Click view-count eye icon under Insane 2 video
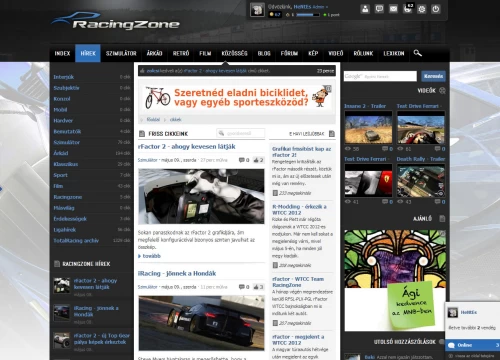The image size is (500, 360). coord(348,149)
